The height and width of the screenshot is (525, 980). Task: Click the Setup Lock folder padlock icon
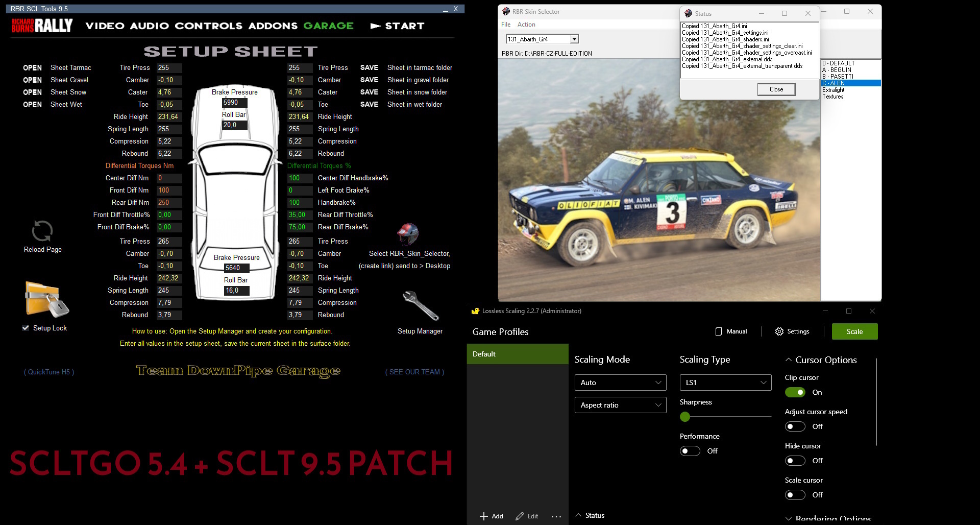point(46,300)
